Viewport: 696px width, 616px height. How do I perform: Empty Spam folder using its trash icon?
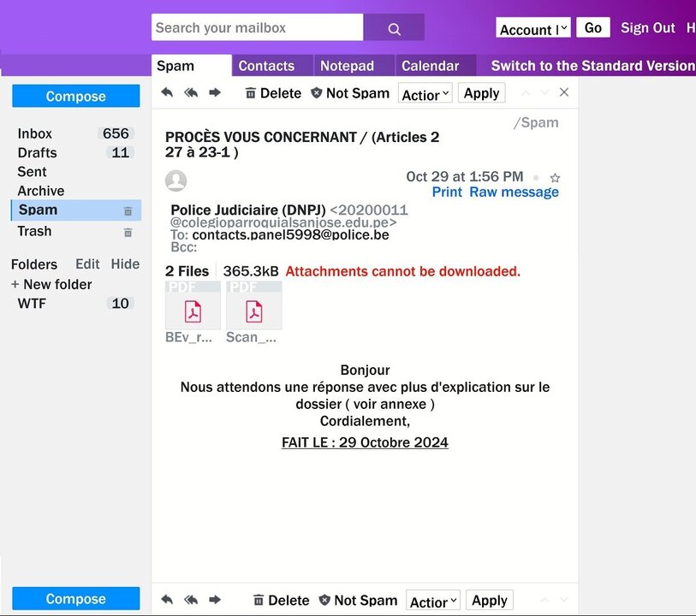tap(128, 210)
